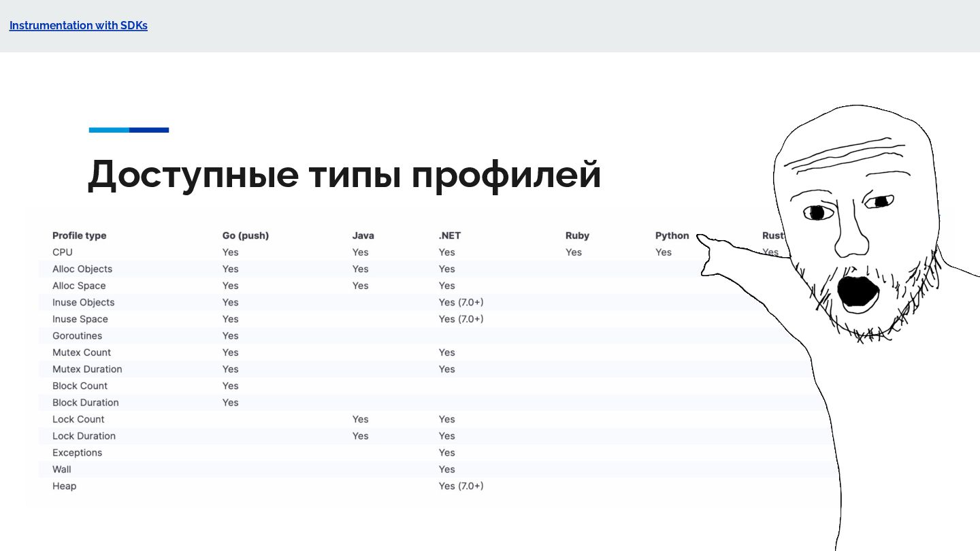Viewport: 980px width, 551px height.
Task: Click the 'Heap' row label
Action: 65,486
